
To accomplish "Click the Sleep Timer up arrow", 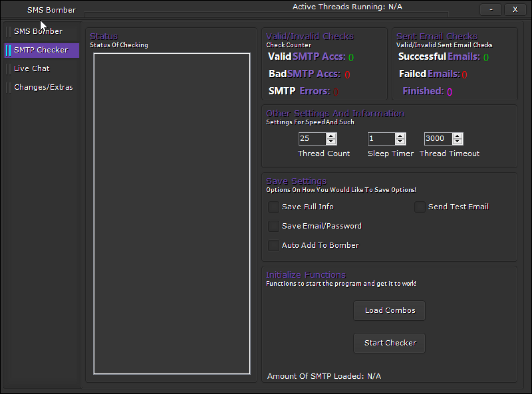I will click(400, 136).
